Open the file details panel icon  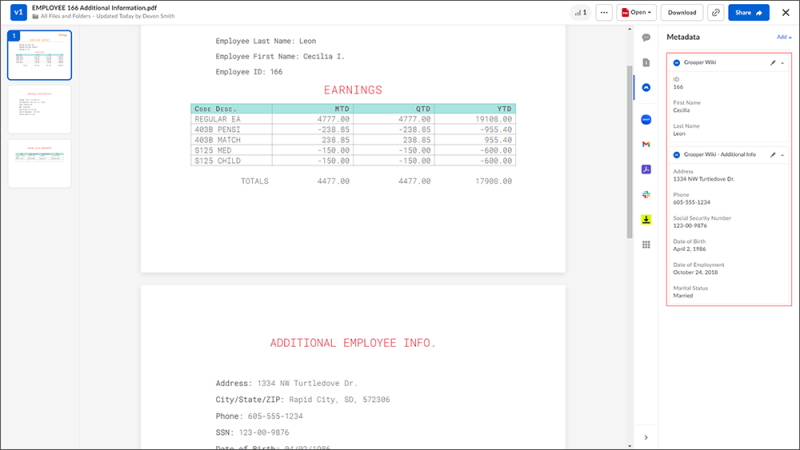[x=646, y=62]
